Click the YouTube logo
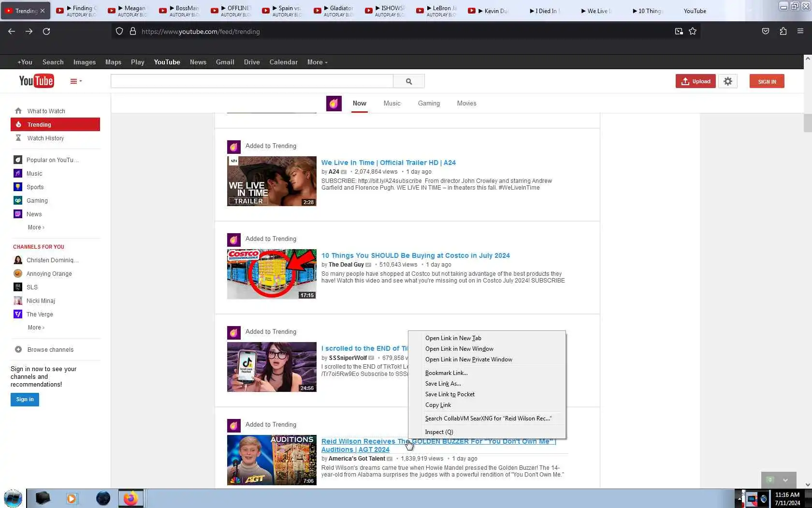The image size is (812, 508). coord(36,81)
